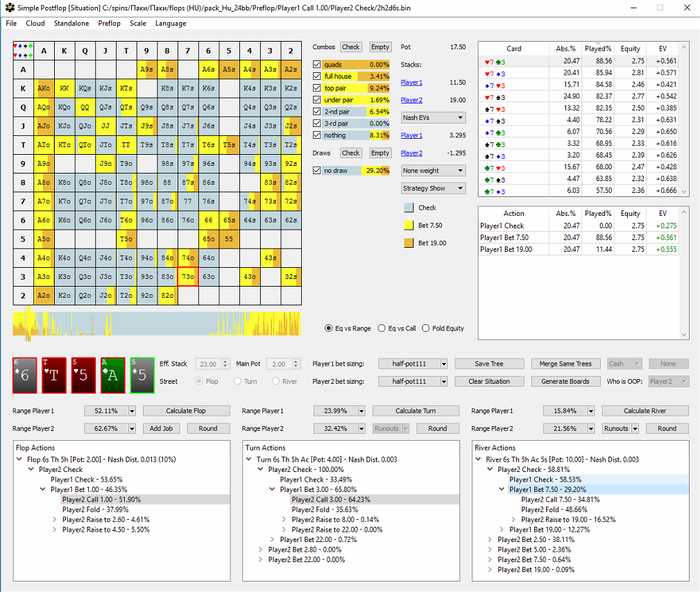Open the Cloud menu
This screenshot has height=592, width=700.
coord(35,23)
